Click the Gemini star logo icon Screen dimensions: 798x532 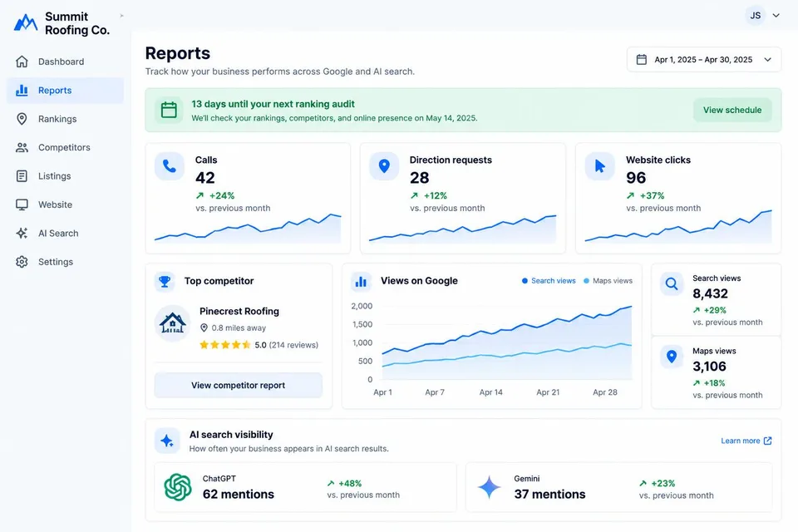pyautogui.click(x=490, y=487)
